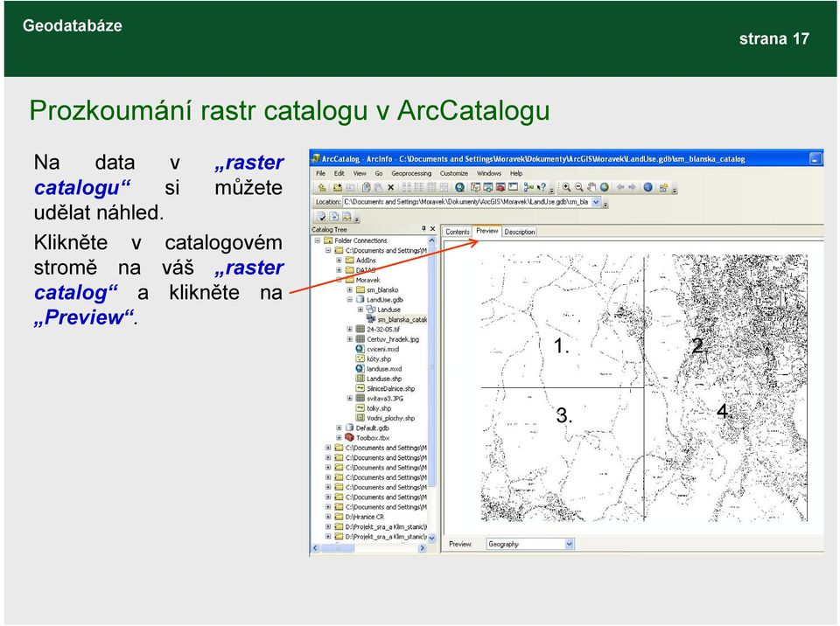Collapse the Folder Connections node
840x626 pixels.
[x=318, y=240]
